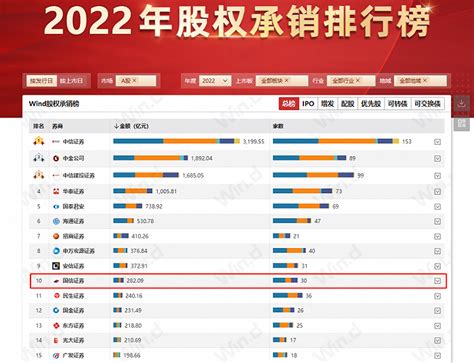This screenshot has height=363, width=474.
Task: Expand the 华泰证券 row details
Action: (x=437, y=192)
